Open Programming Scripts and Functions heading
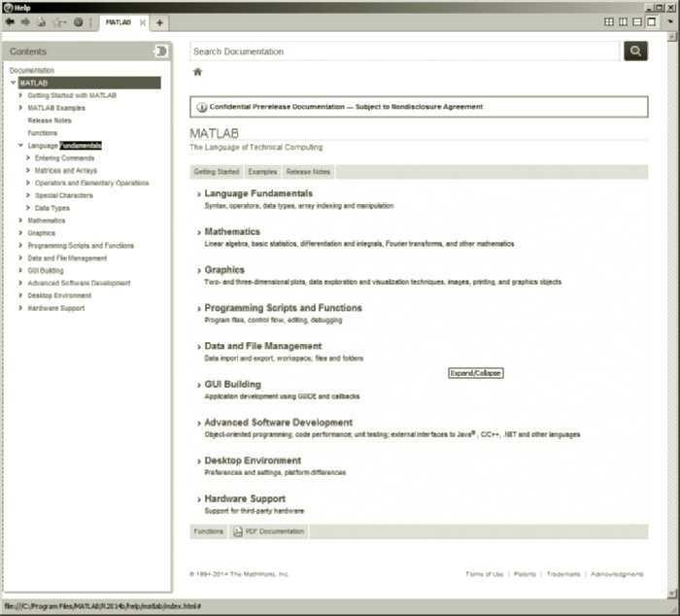The image size is (680, 616). pos(284,308)
